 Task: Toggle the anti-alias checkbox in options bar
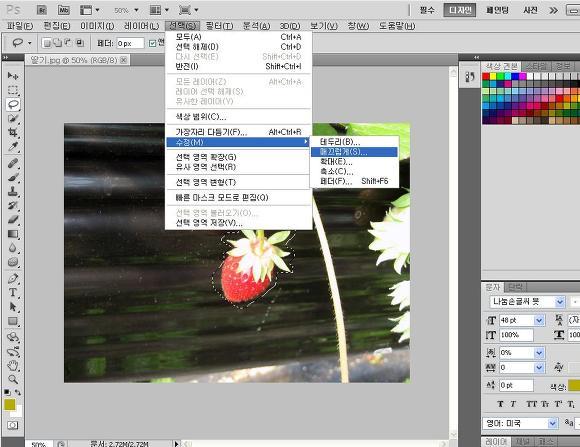click(x=152, y=43)
